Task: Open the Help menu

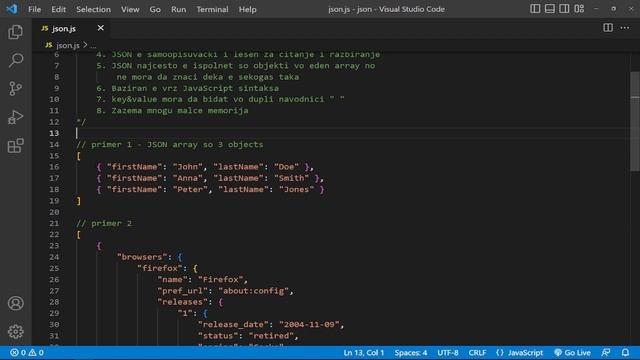Action: click(x=247, y=9)
